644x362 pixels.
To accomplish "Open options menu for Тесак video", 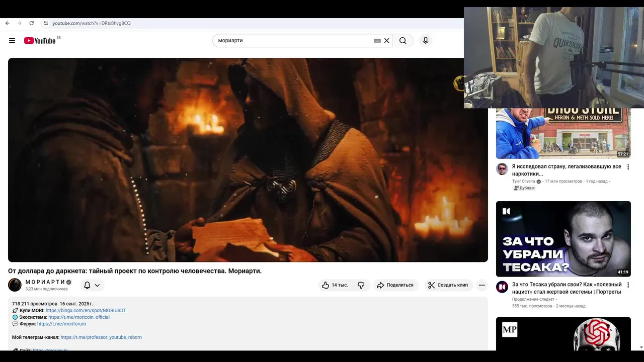I will click(628, 285).
